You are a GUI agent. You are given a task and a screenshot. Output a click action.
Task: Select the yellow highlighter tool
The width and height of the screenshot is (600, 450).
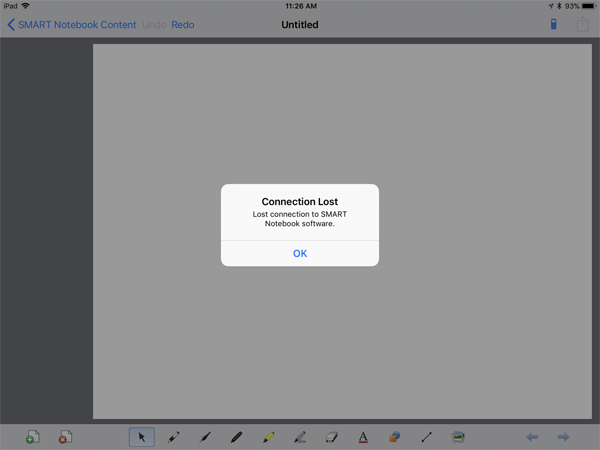(x=268, y=437)
